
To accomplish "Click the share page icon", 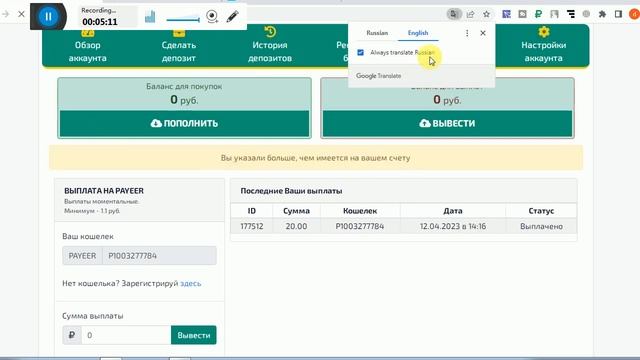I will (470, 14).
